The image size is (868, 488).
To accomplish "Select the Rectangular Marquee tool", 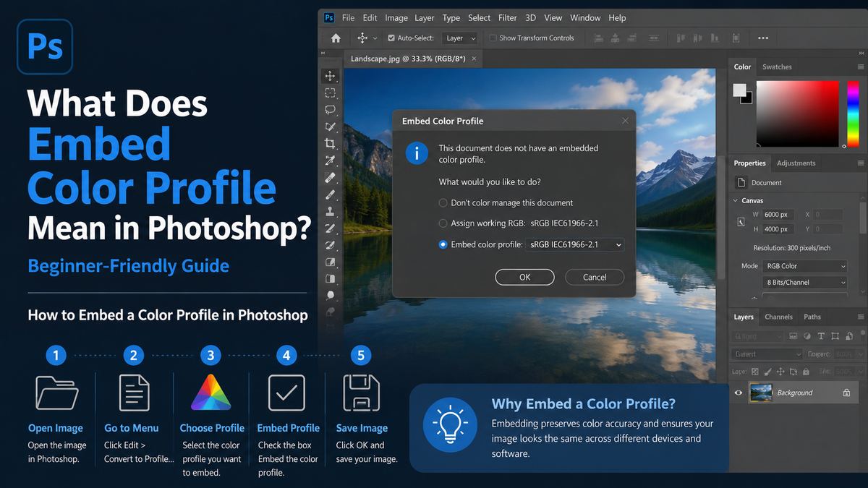I will pyautogui.click(x=330, y=93).
